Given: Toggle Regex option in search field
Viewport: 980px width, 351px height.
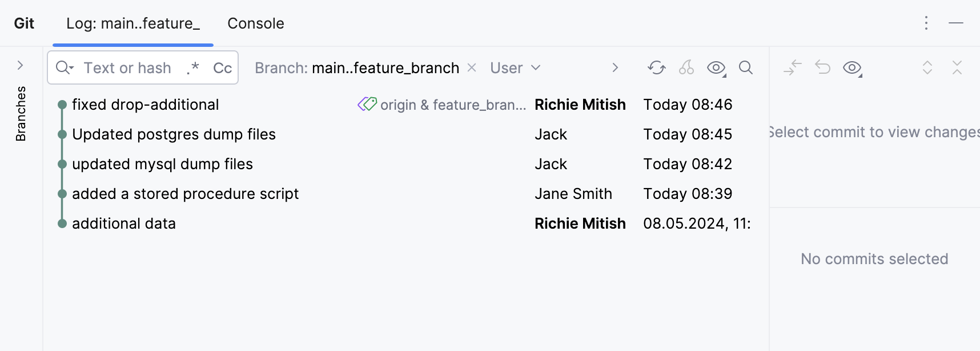Looking at the screenshot, I should [193, 68].
